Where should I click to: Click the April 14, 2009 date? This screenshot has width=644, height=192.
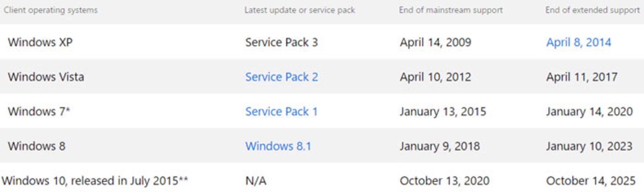click(435, 42)
